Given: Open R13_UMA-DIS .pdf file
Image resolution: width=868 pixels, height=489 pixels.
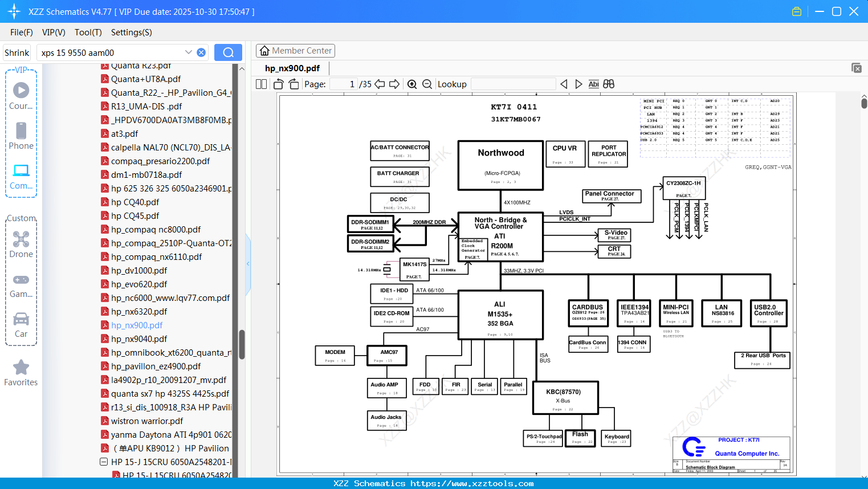Looking at the screenshot, I should click(x=146, y=106).
